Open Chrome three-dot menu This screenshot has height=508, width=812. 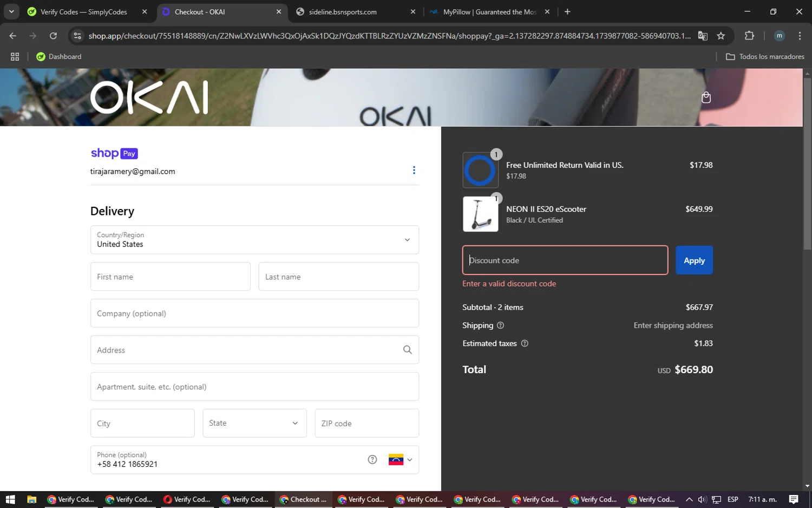[x=800, y=36]
